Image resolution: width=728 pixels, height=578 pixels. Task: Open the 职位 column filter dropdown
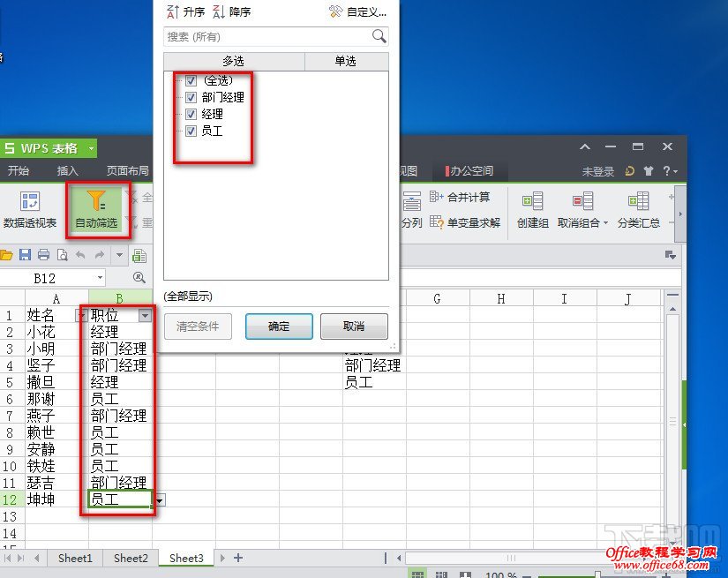click(x=145, y=316)
